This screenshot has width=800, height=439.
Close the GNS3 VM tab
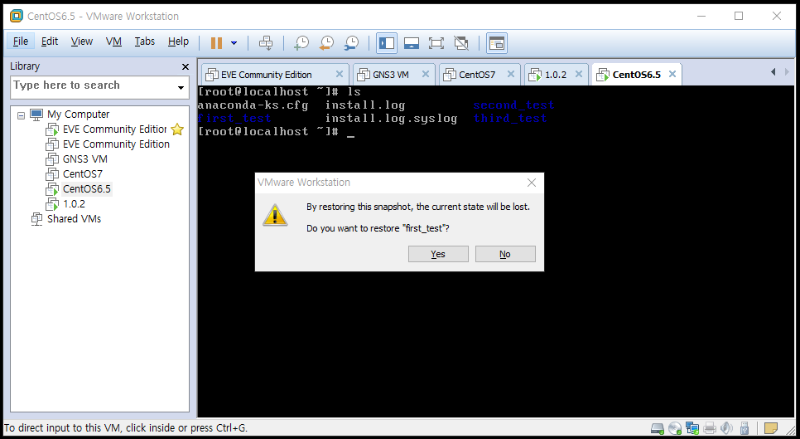(425, 74)
